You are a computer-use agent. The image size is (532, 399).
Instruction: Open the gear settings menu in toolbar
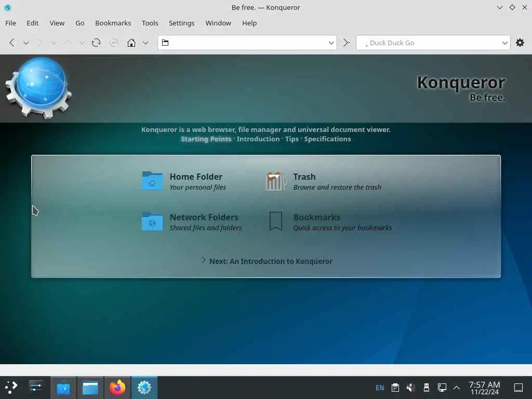(x=520, y=43)
